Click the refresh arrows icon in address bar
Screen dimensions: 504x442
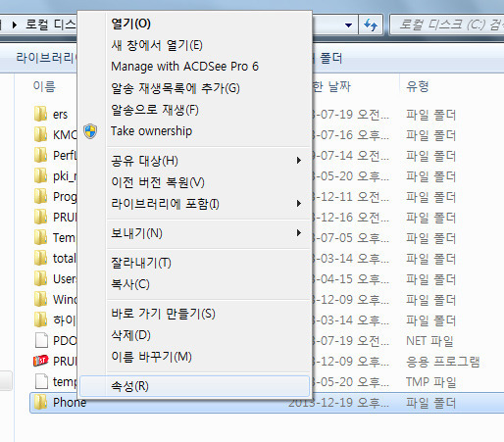pos(371,25)
